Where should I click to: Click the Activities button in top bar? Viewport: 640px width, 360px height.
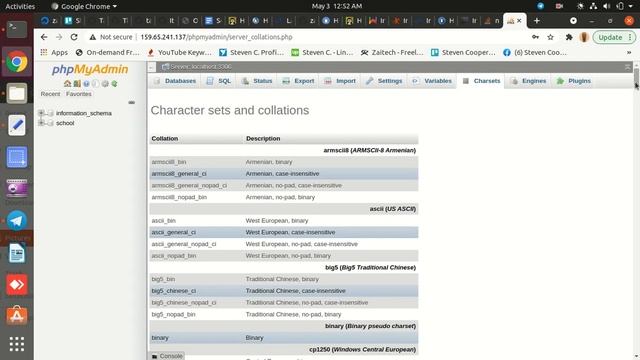(20, 6)
